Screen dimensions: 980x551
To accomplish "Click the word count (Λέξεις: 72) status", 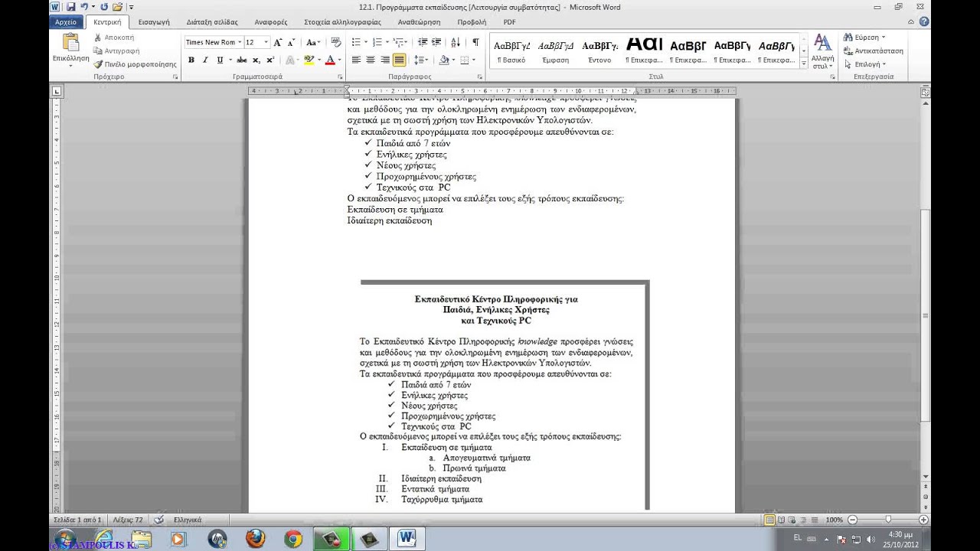I will (x=128, y=520).
